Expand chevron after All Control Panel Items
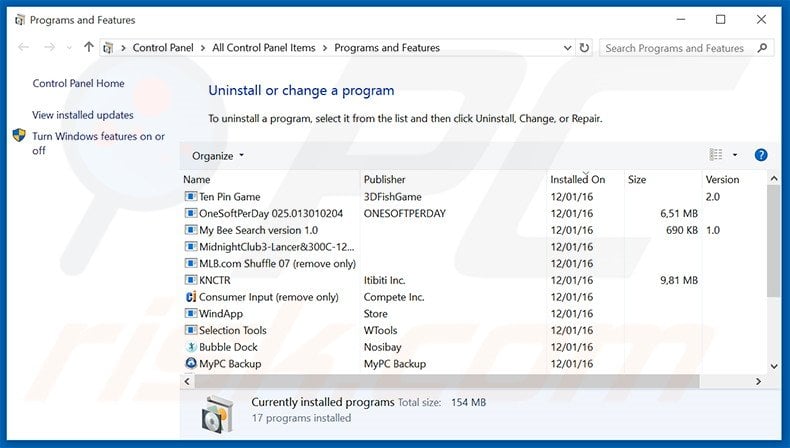The width and height of the screenshot is (790, 448). (324, 48)
